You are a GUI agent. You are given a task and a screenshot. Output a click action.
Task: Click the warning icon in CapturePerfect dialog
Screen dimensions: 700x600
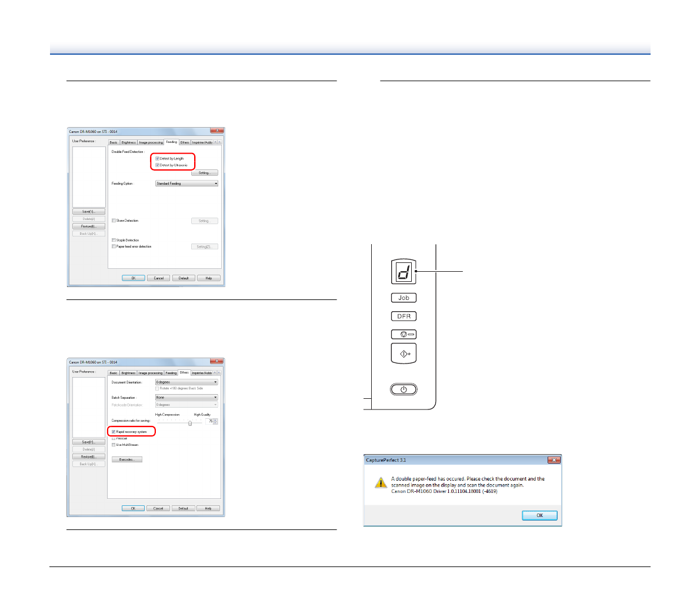pyautogui.click(x=381, y=483)
